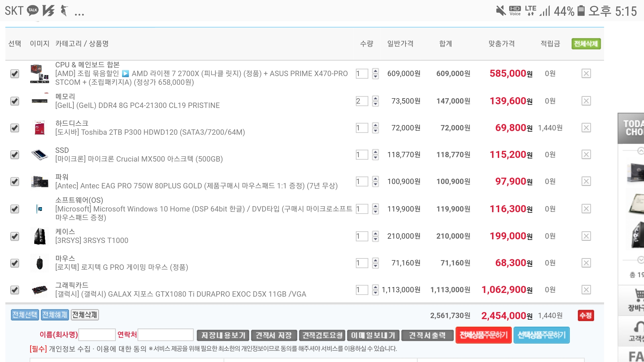
Task: Click the memory quantity field showing 2
Action: [x=362, y=101]
